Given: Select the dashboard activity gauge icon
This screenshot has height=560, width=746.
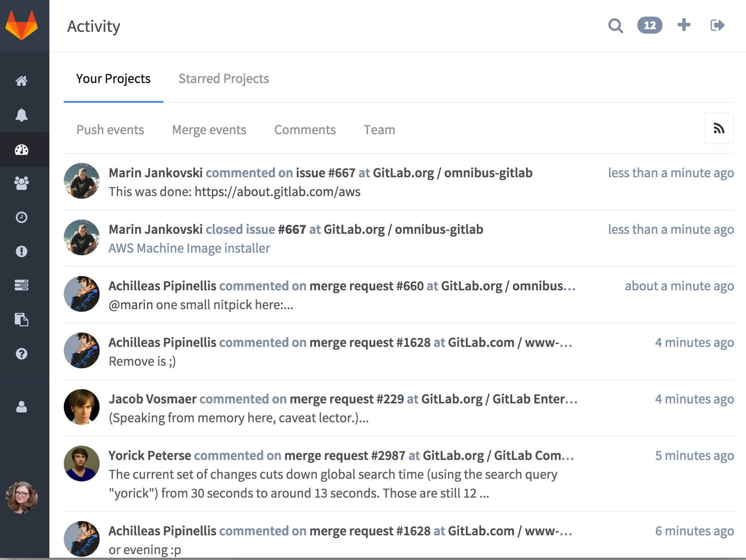Looking at the screenshot, I should click(22, 149).
